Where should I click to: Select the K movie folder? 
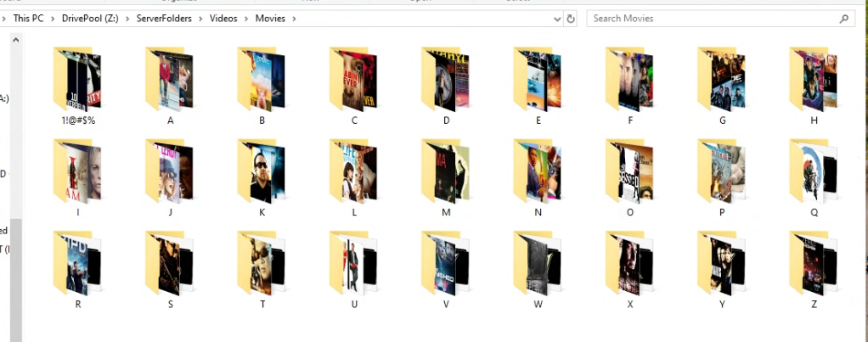(x=262, y=171)
